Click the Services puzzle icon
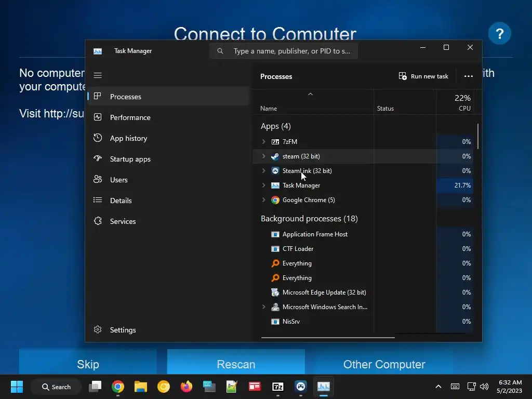The height and width of the screenshot is (399, 532). (x=98, y=221)
